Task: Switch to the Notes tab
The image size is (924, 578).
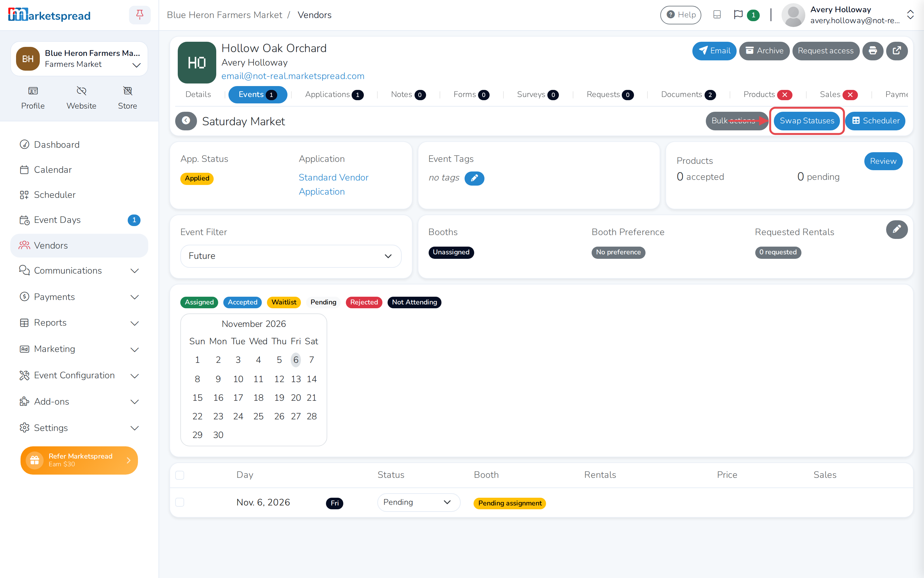Action: 408,94
